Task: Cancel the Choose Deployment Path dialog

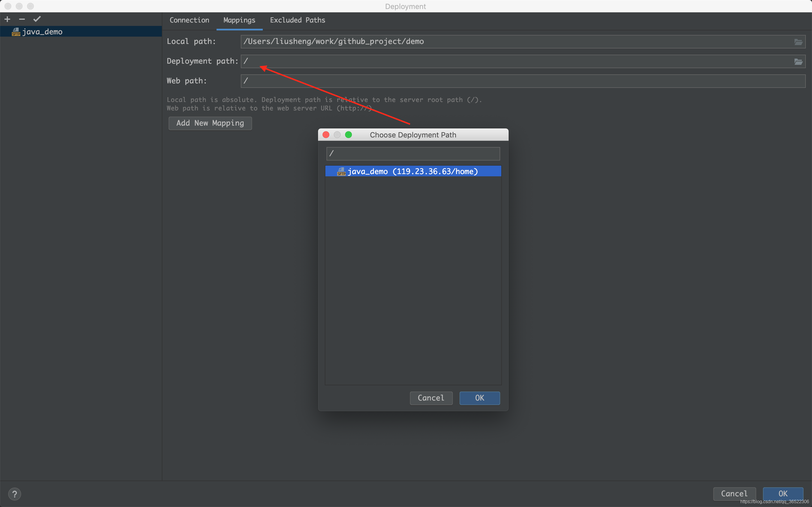Action: [x=431, y=398]
